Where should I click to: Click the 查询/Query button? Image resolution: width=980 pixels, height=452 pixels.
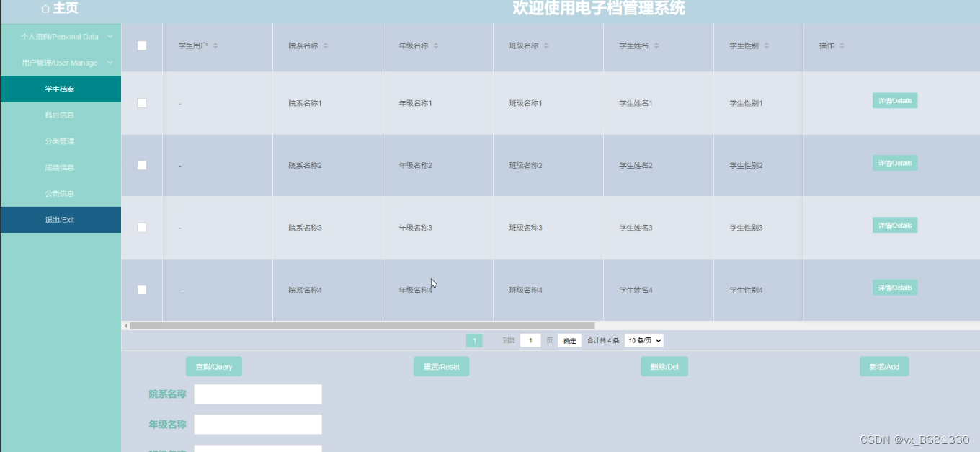214,366
